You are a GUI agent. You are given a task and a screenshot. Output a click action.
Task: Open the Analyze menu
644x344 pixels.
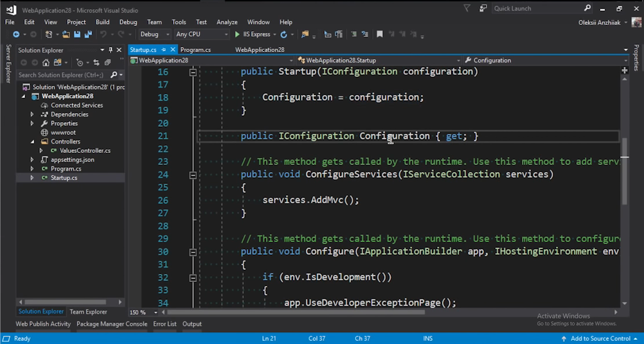pyautogui.click(x=226, y=22)
